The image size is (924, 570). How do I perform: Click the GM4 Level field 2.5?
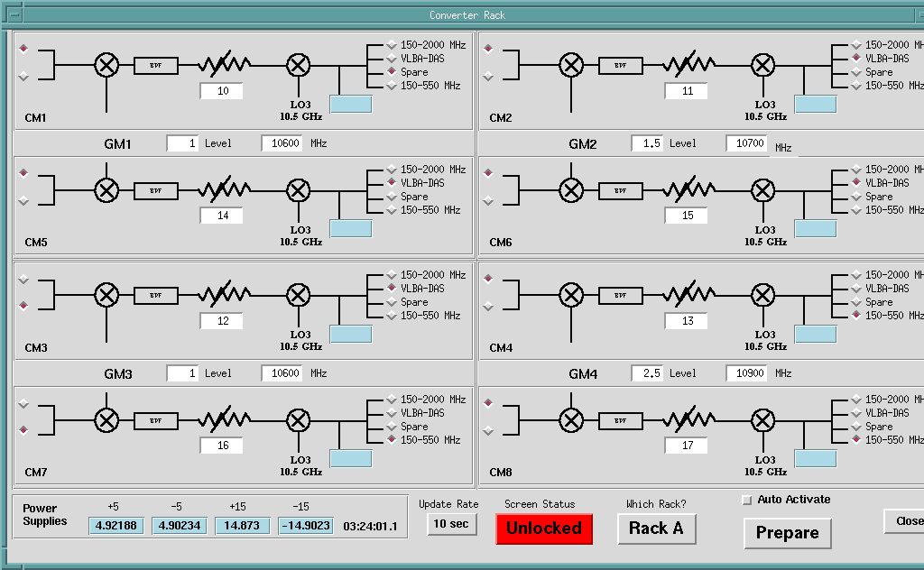(647, 373)
